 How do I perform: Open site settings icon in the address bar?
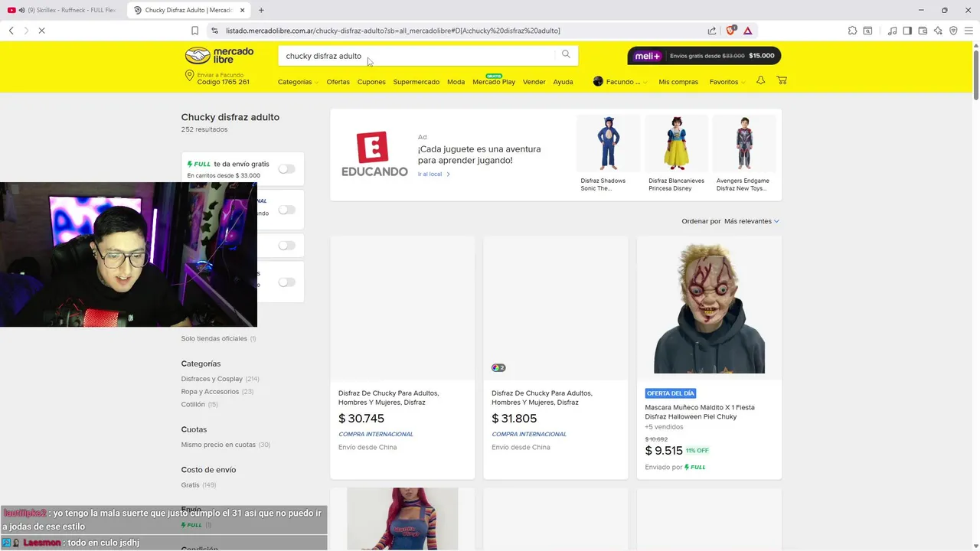(x=214, y=31)
